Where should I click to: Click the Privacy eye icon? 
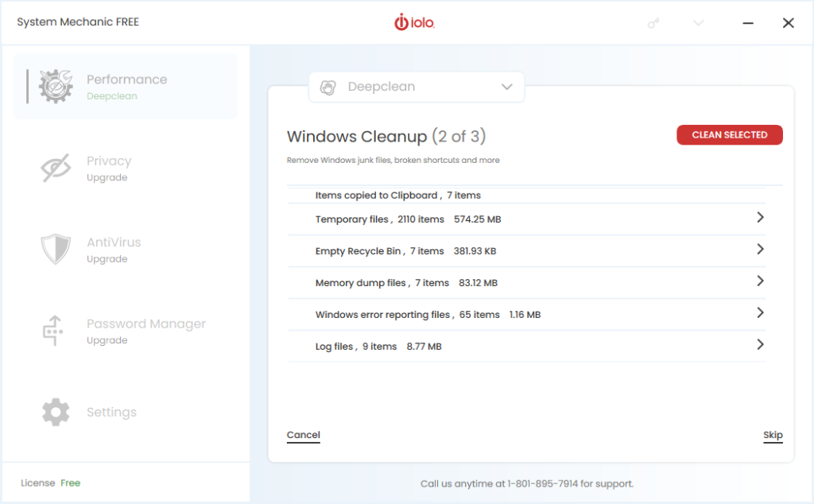[x=56, y=167]
